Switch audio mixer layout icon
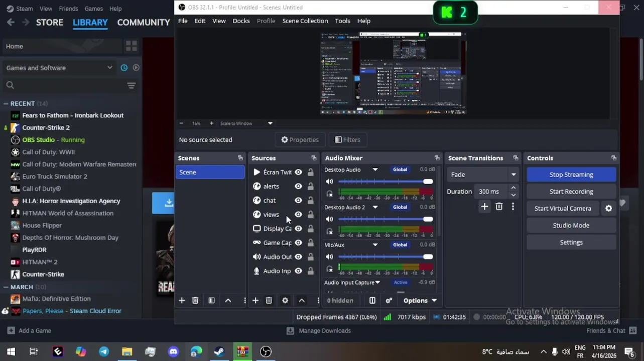Screen dimensions: 644x361 click(x=372, y=300)
